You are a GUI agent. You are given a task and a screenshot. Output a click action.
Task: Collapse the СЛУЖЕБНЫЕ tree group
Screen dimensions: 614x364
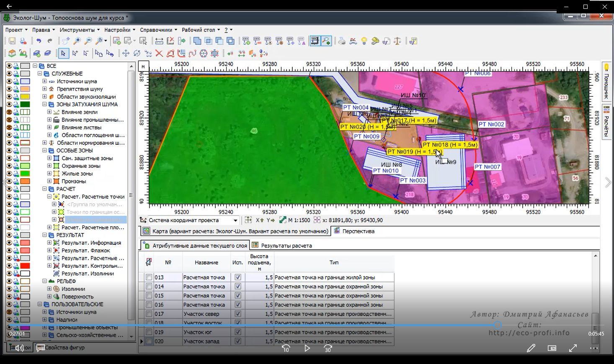click(x=40, y=74)
